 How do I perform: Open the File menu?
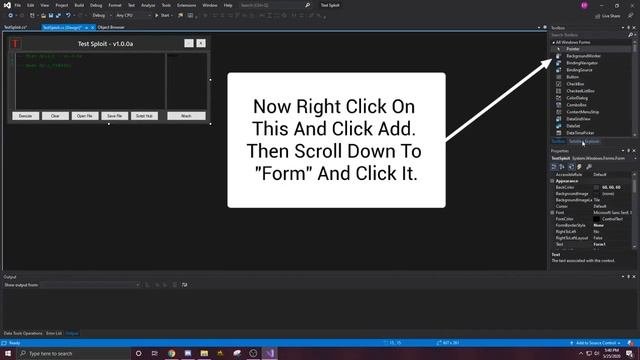18,5
